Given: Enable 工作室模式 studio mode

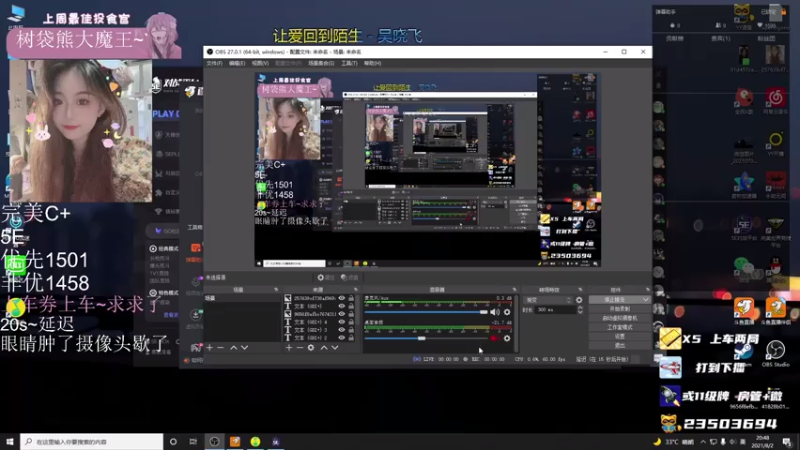Looking at the screenshot, I should pyautogui.click(x=619, y=327).
